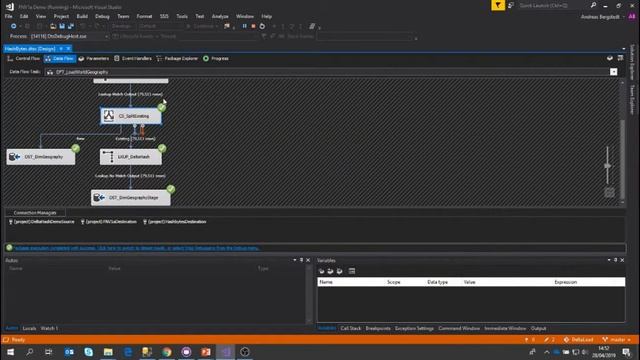This screenshot has width=640, height=360.
Task: Open PowerPoint from the Windows taskbar
Action: coord(206,352)
